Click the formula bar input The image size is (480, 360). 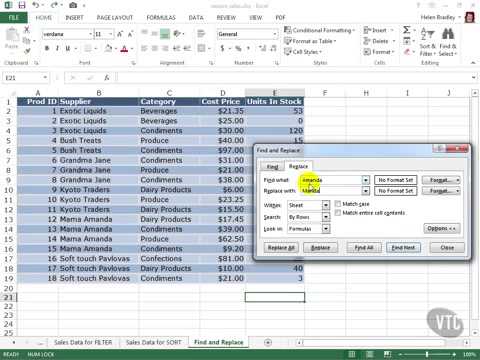click(293, 78)
